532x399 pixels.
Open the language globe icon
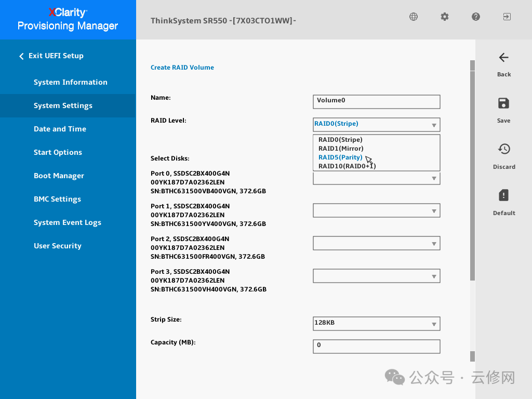[413, 17]
